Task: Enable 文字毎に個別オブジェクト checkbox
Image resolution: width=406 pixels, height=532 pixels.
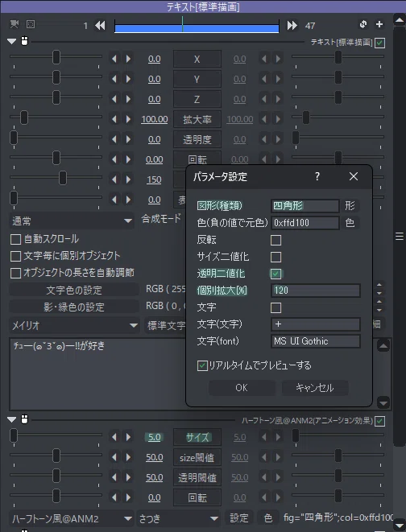Action: coord(15,256)
